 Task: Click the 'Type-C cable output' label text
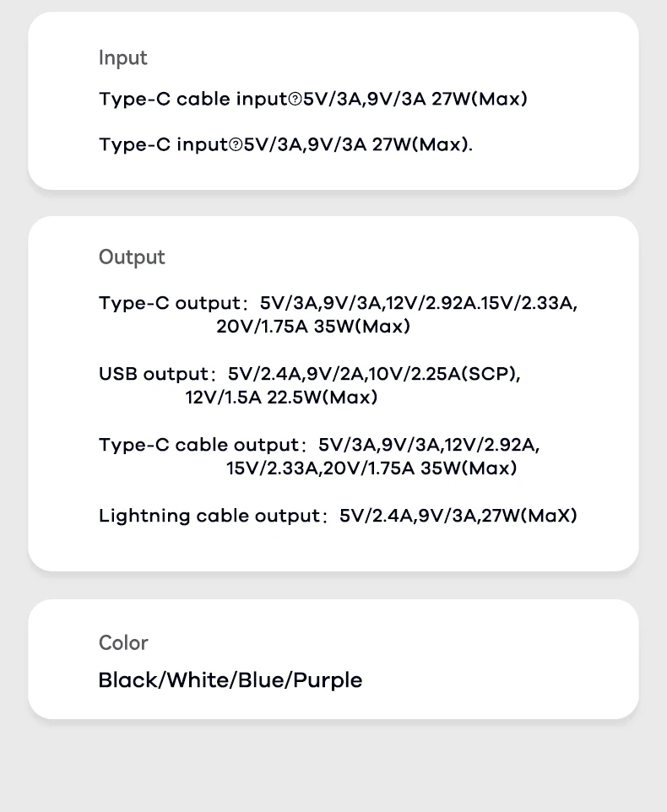tap(199, 445)
